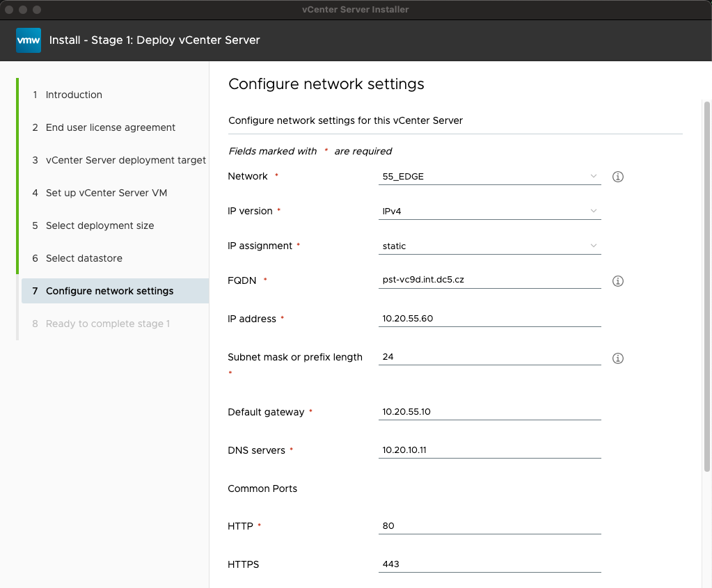Expand the Network 55_EDGE dropdown
The height and width of the screenshot is (588, 712).
point(489,177)
